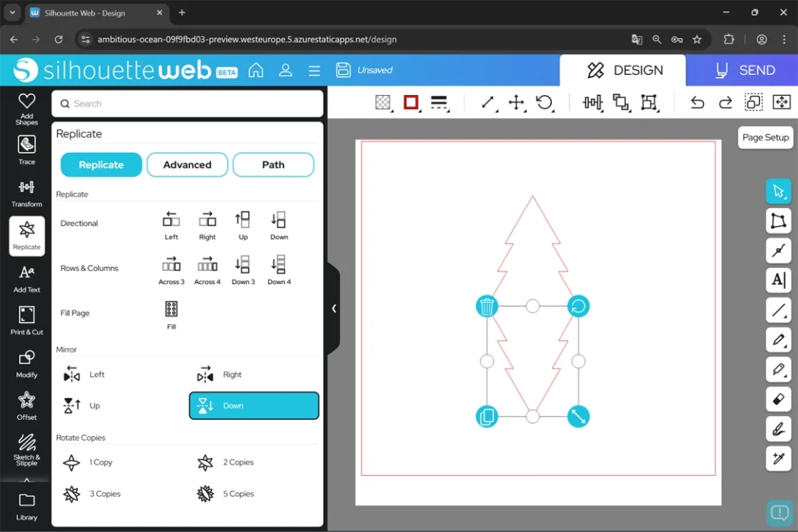The width and height of the screenshot is (798, 532).
Task: Open the Trace tool in sidebar
Action: coord(26,150)
